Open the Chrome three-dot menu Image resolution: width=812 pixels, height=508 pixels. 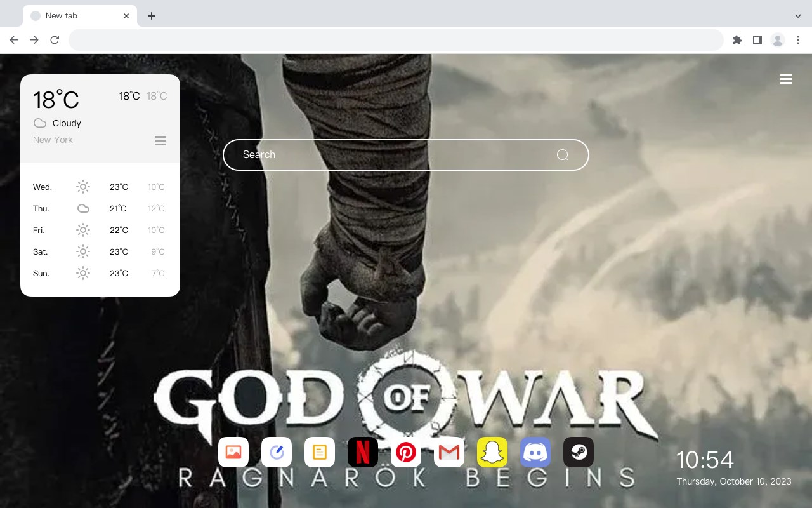tap(798, 40)
